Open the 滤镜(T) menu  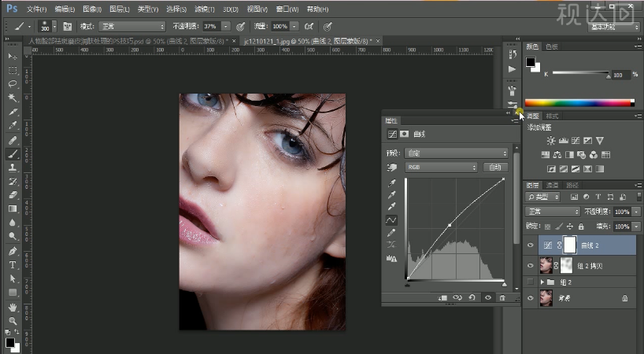click(x=205, y=9)
